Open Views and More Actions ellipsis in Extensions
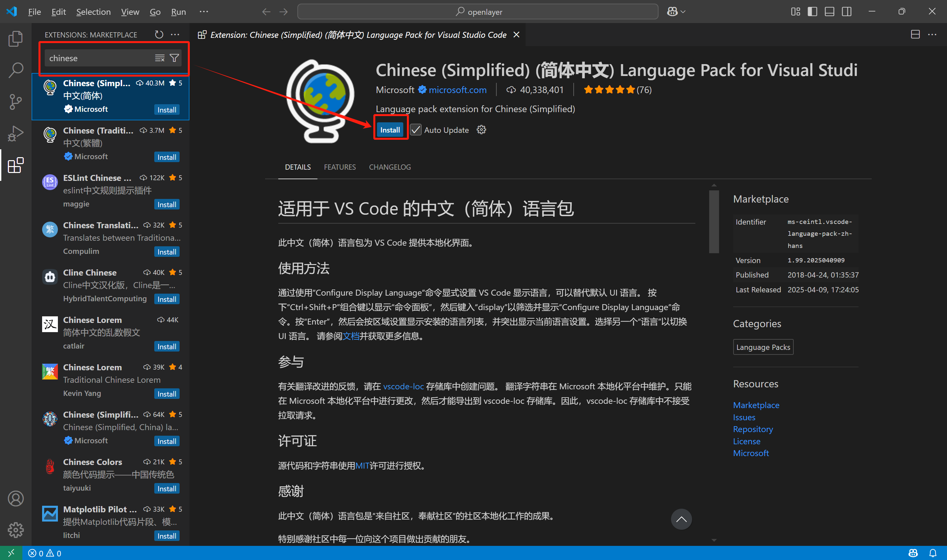The height and width of the screenshot is (560, 947). click(175, 35)
